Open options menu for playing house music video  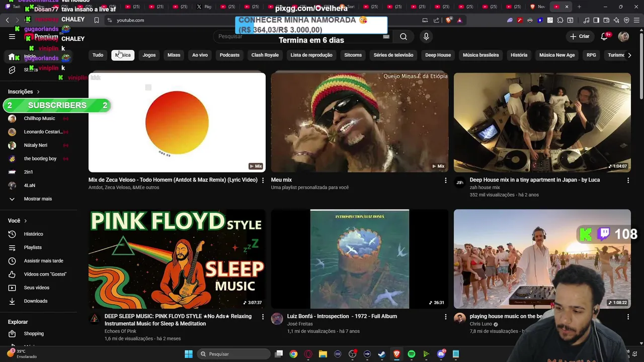click(x=628, y=317)
